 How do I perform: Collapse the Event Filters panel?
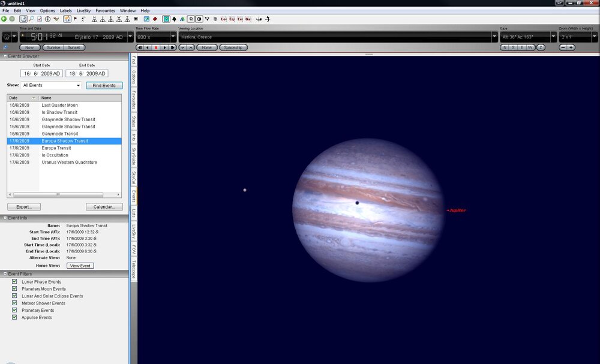tap(5, 274)
